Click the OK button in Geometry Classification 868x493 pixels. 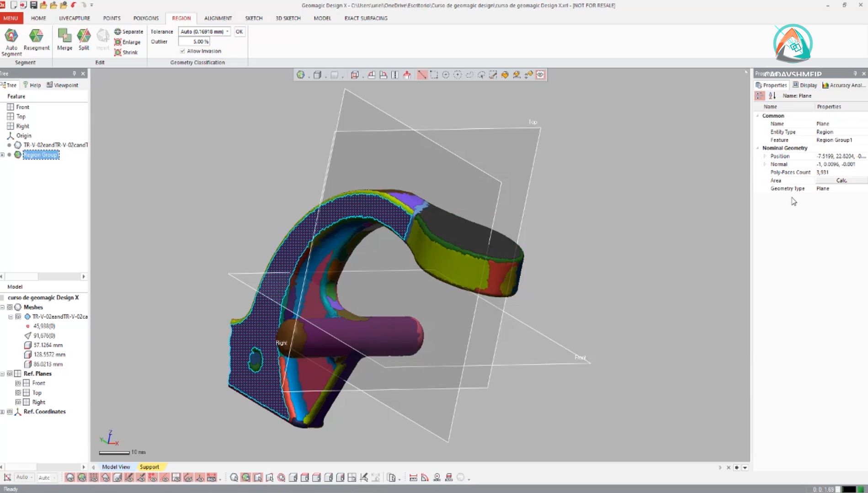point(240,32)
